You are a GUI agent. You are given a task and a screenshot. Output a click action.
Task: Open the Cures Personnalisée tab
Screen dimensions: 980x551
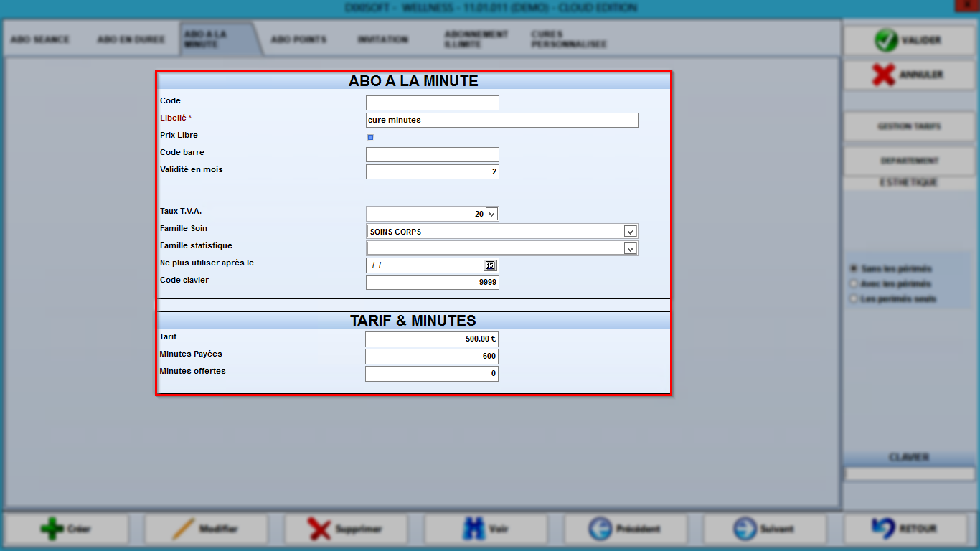(x=569, y=39)
